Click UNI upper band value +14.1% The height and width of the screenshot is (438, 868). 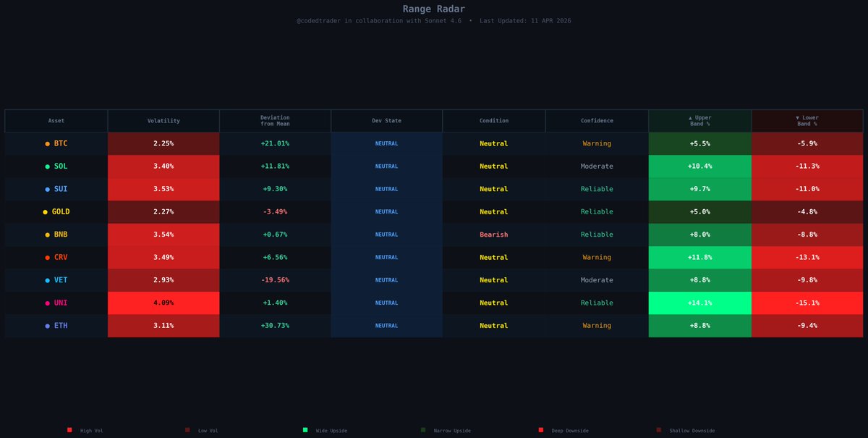click(700, 303)
